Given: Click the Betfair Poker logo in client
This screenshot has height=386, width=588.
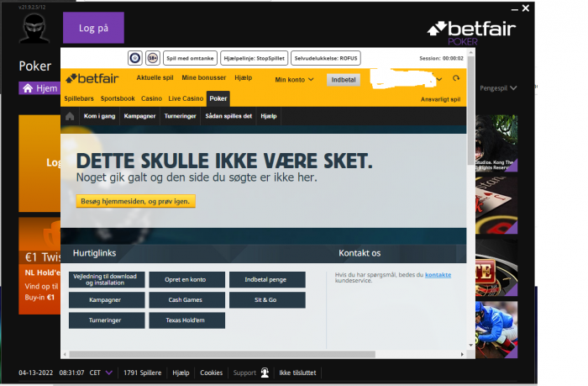Looking at the screenshot, I should click(471, 33).
